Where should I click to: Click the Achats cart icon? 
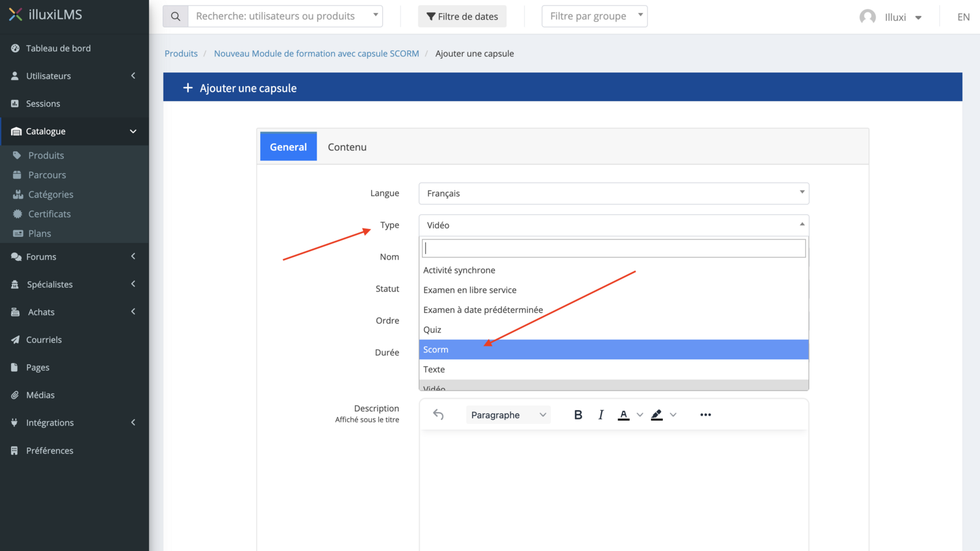pos(15,312)
